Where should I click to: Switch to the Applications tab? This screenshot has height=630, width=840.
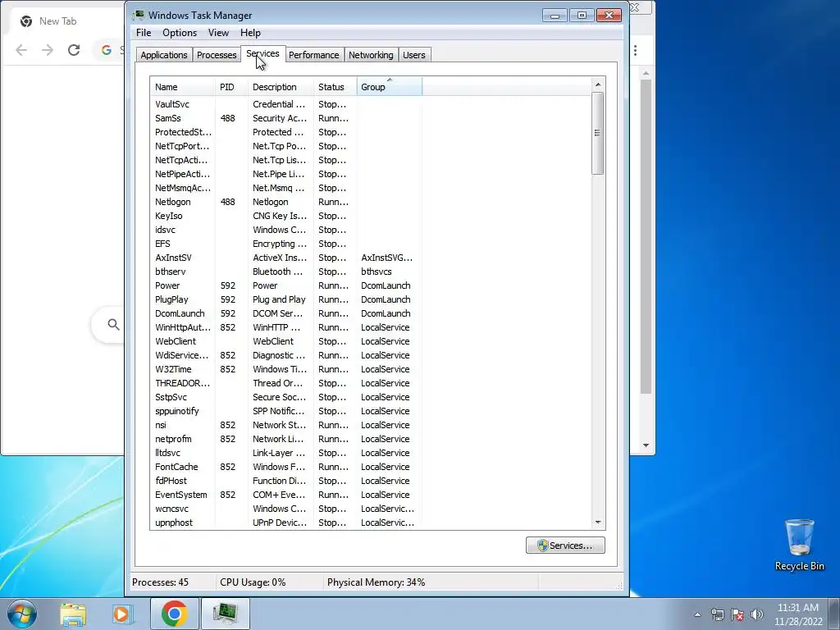[164, 55]
